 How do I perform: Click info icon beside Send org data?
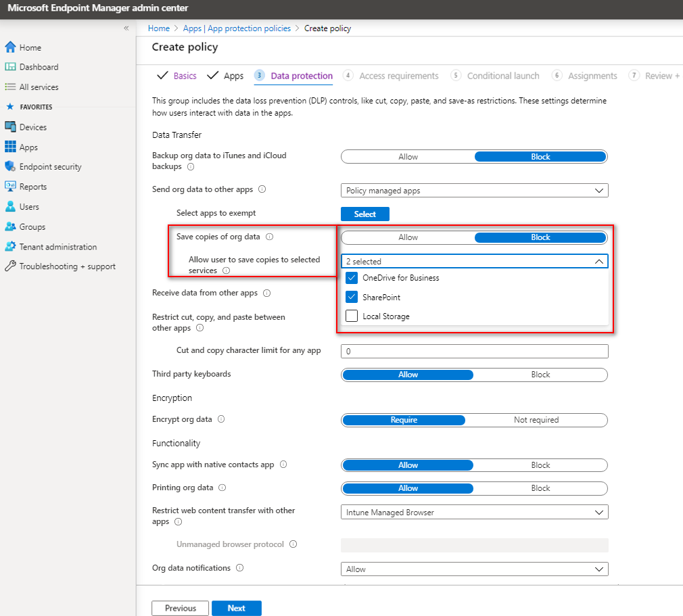point(262,189)
